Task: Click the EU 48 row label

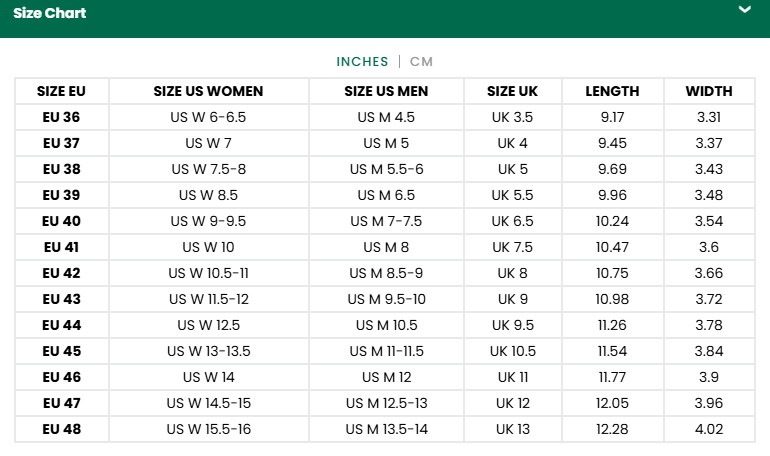Action: coord(62,429)
